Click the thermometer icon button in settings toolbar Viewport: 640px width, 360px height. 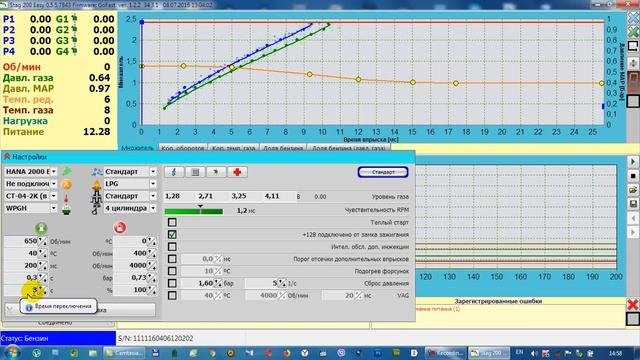(x=174, y=172)
